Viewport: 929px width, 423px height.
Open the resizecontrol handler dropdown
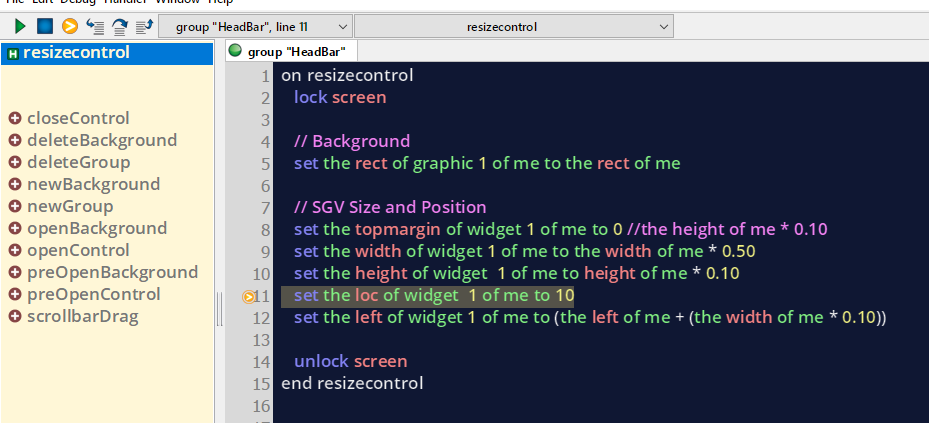tap(514, 26)
